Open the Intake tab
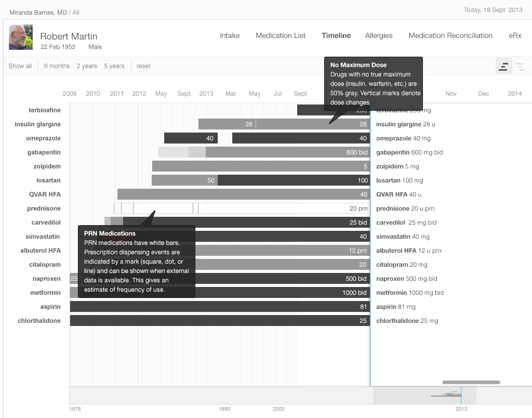 [x=230, y=35]
